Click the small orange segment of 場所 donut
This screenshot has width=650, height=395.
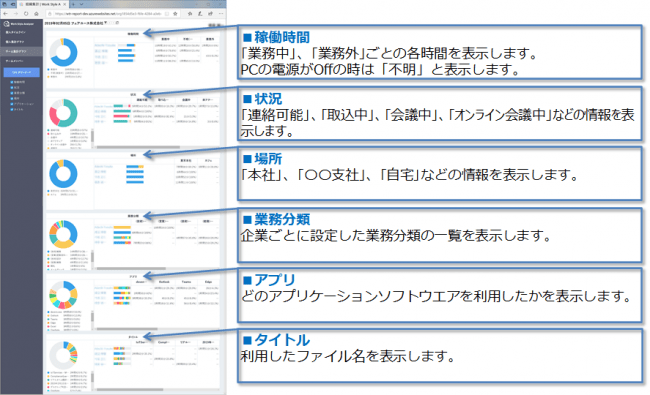point(61,163)
